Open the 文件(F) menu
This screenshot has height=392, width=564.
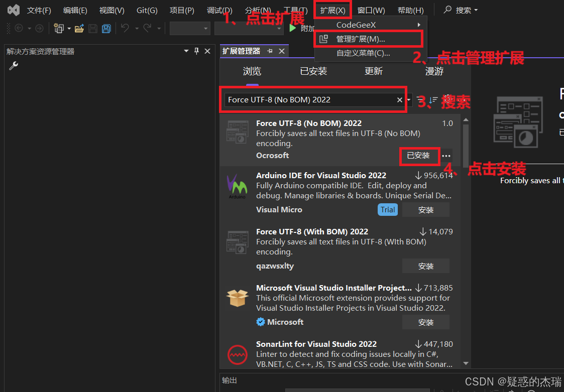click(x=39, y=11)
